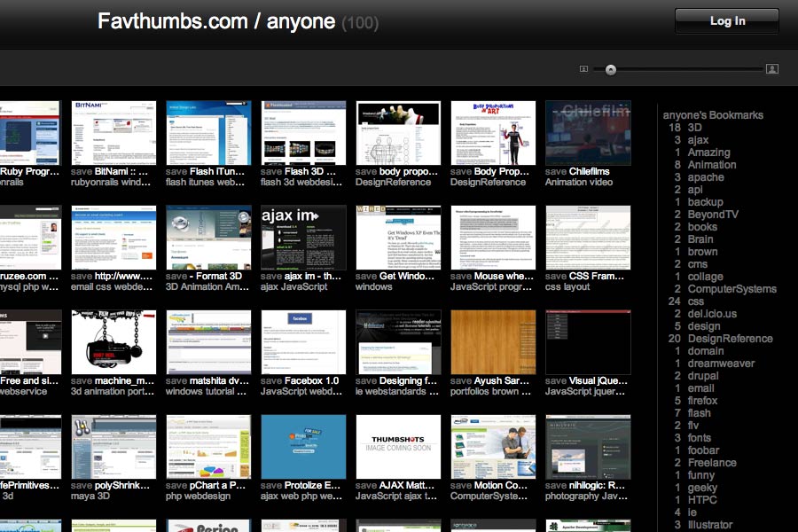Image resolution: width=798 pixels, height=532 pixels.
Task: Filter by the collage tag
Action: click(x=706, y=277)
